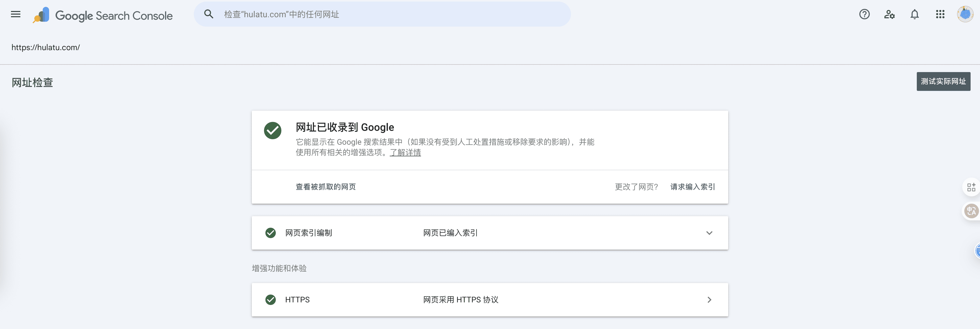The width and height of the screenshot is (980, 329).
Task: Open the Google apps grid
Action: click(x=940, y=14)
